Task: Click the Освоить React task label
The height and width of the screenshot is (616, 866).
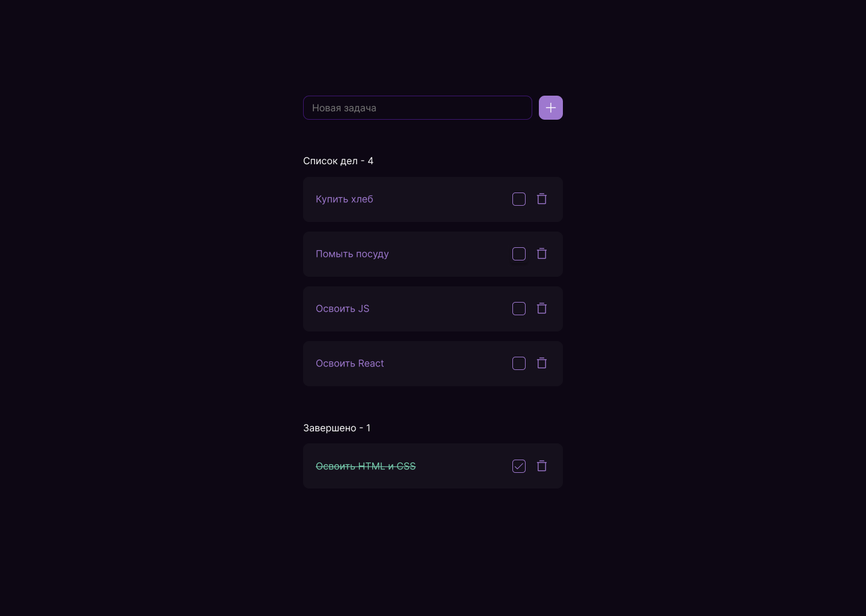Action: coord(350,363)
